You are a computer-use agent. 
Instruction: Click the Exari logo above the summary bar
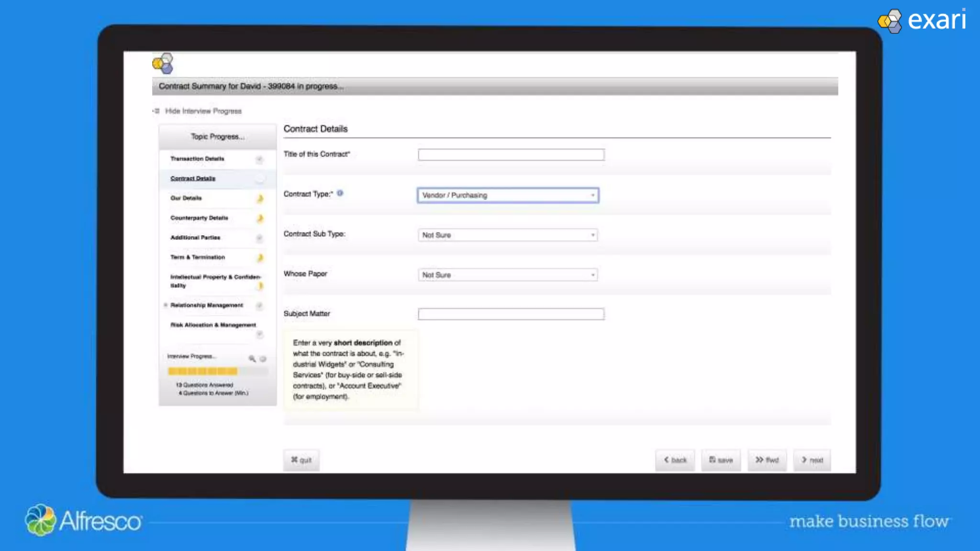pos(163,64)
